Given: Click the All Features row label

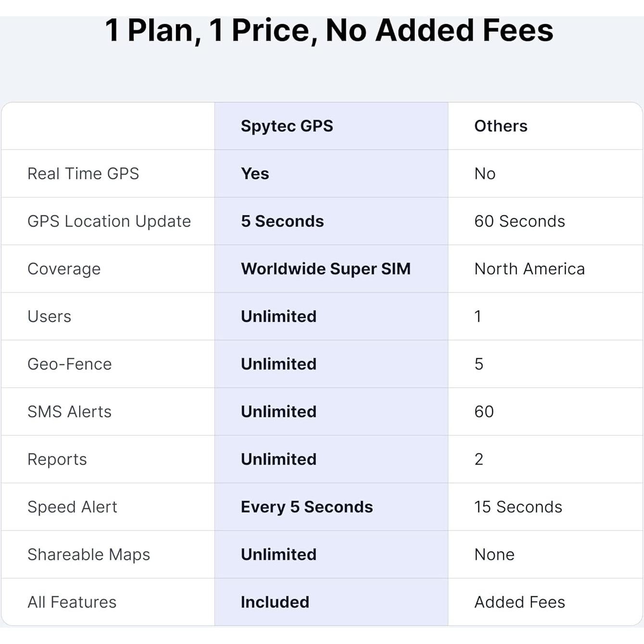Looking at the screenshot, I should [72, 602].
